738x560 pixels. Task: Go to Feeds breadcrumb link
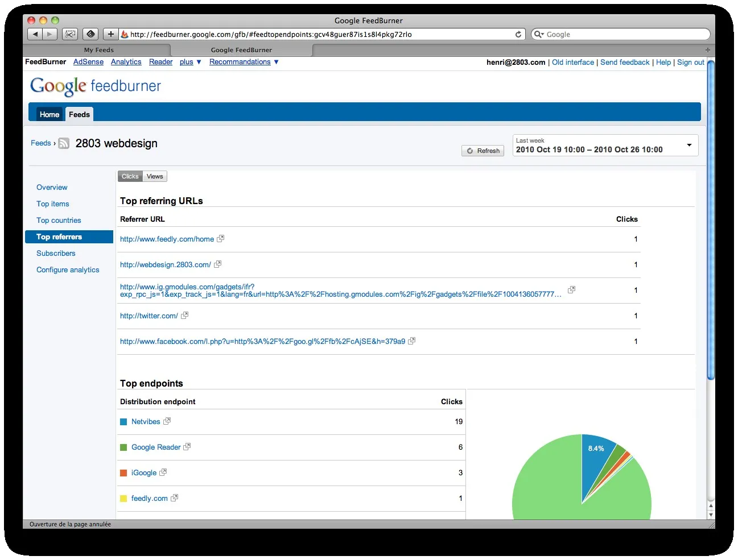tap(41, 143)
